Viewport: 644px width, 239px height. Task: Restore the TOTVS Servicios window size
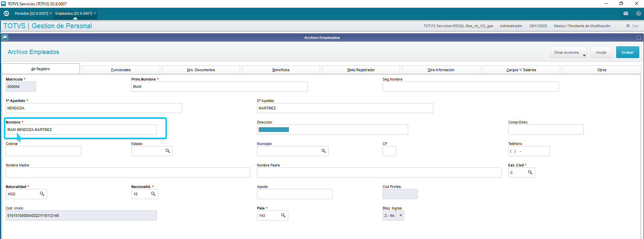tap(621, 4)
